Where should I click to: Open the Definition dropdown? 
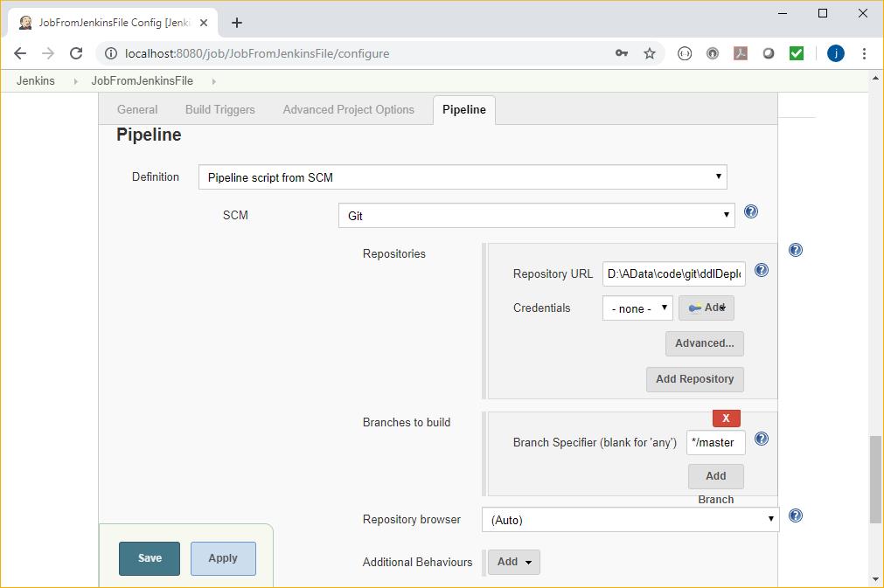463,177
